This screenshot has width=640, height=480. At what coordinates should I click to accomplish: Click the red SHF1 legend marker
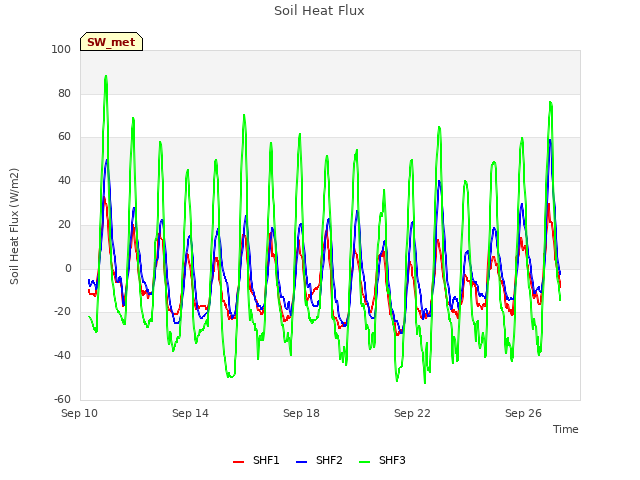tap(238, 462)
